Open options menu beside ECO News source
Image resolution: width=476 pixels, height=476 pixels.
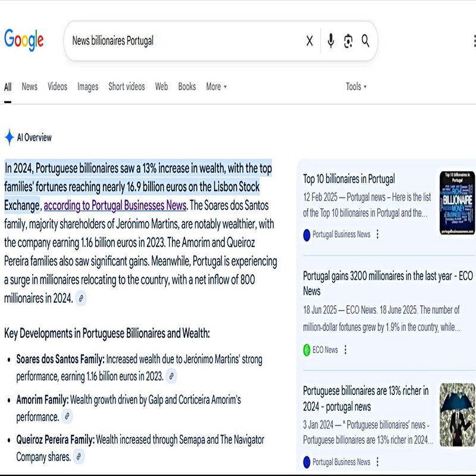click(x=345, y=350)
